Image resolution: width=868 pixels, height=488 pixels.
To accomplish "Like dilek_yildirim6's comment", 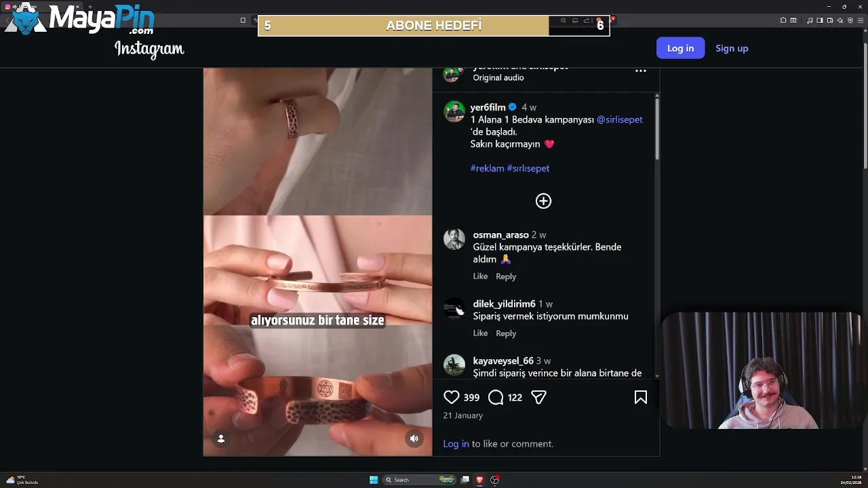I will (x=480, y=333).
